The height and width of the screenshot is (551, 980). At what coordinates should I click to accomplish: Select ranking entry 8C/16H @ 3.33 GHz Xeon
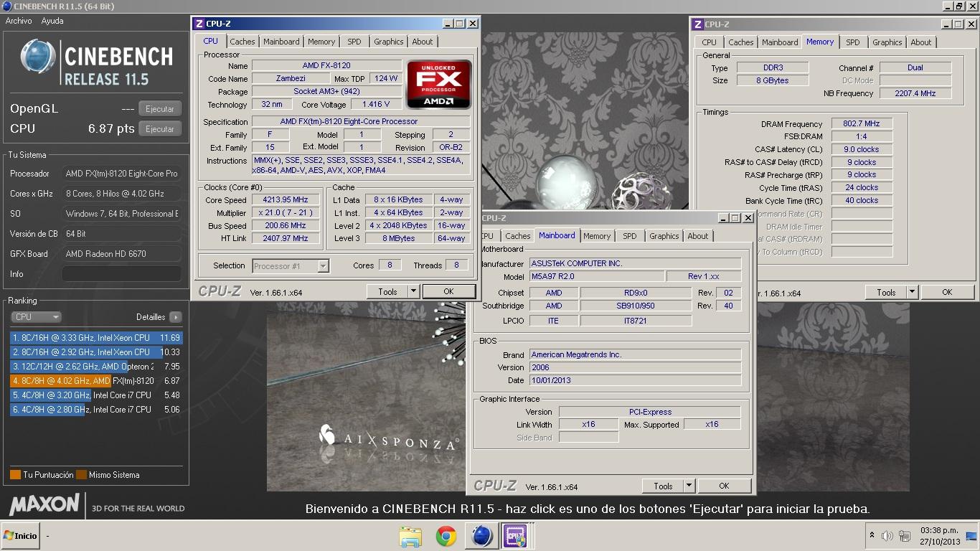click(x=96, y=338)
